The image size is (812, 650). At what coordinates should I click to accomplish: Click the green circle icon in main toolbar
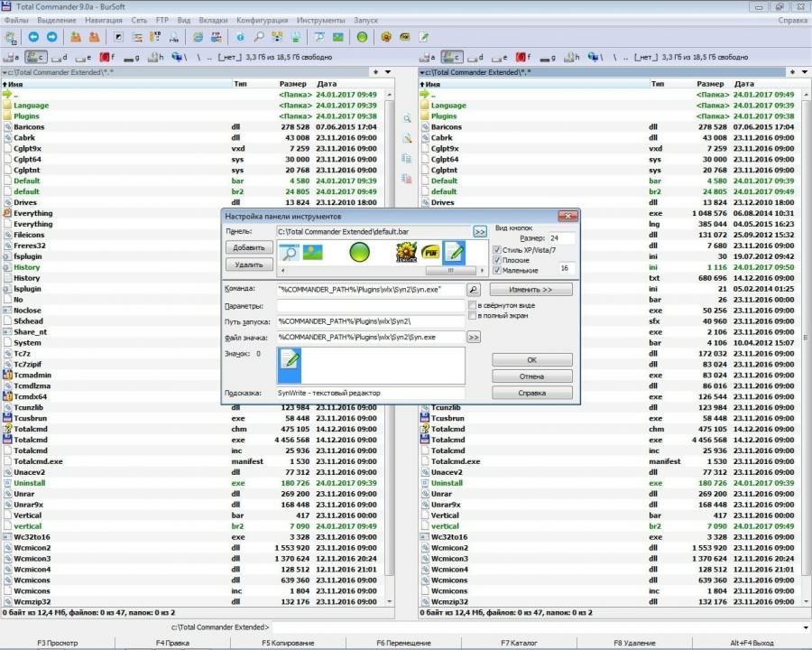[362, 37]
